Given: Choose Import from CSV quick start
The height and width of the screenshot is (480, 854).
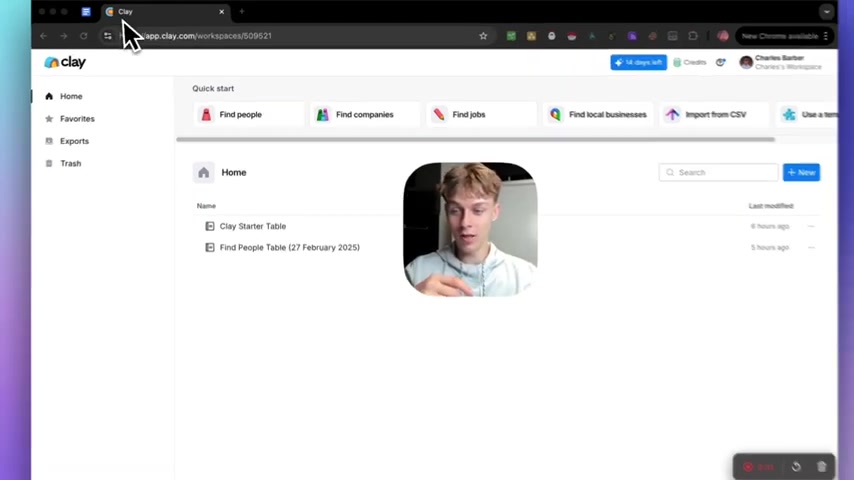Looking at the screenshot, I should [x=715, y=114].
